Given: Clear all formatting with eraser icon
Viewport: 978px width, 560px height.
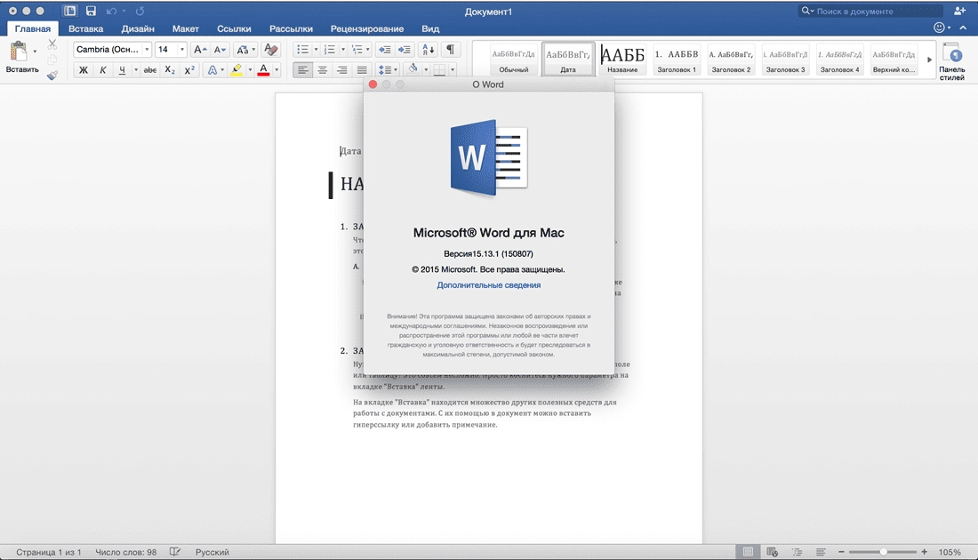Looking at the screenshot, I should point(270,49).
